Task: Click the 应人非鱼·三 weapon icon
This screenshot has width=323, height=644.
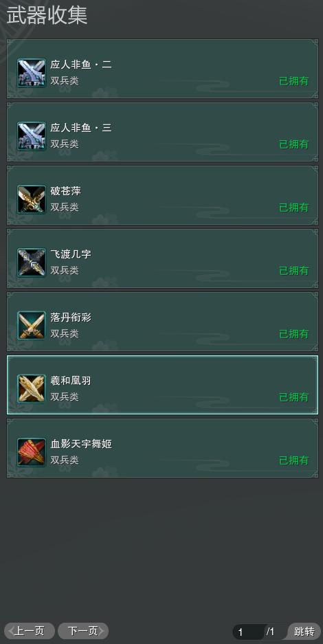Action: [x=32, y=136]
